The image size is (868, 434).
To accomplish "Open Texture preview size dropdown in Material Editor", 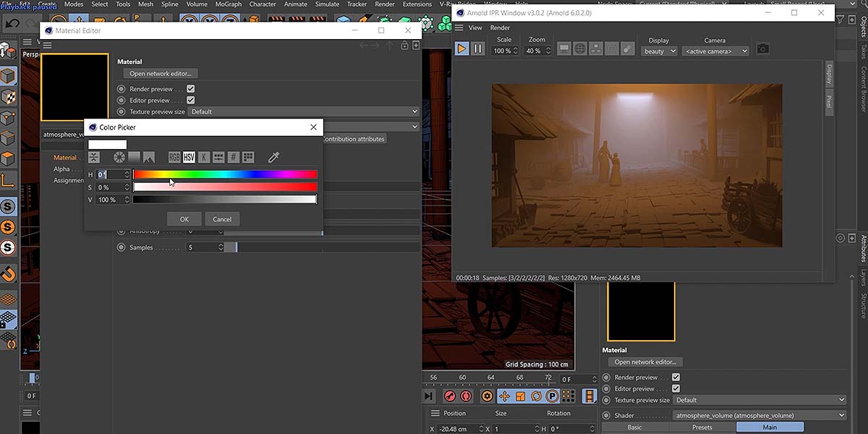I will tap(304, 112).
